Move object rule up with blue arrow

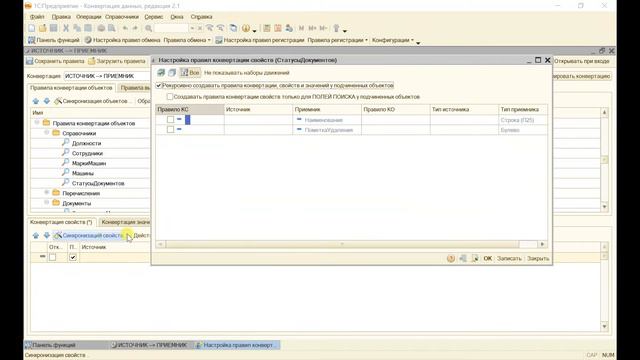pyautogui.click(x=36, y=101)
